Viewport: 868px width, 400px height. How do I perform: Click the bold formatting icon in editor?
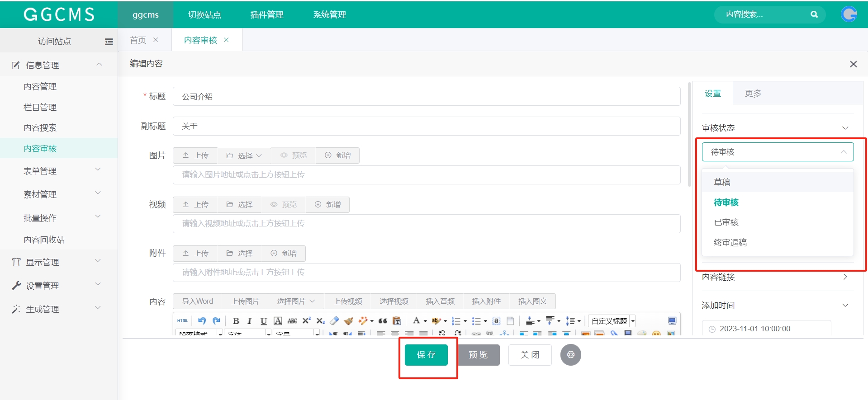click(236, 321)
